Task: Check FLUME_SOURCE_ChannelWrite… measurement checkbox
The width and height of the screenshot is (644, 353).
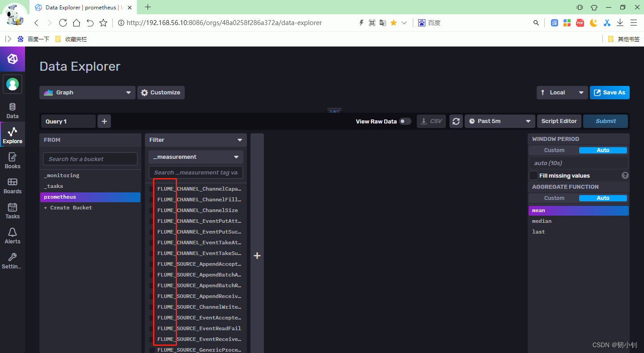Action: click(152, 307)
